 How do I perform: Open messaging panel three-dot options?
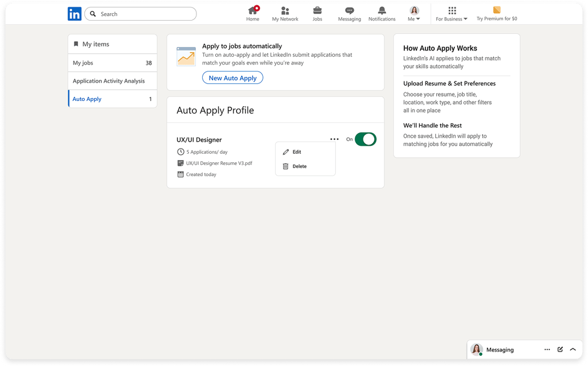[547, 349]
